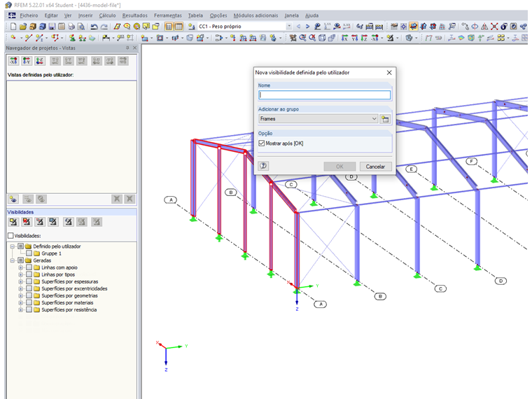Open the Janela menu
Screen dimensions: 532x399
coord(291,15)
